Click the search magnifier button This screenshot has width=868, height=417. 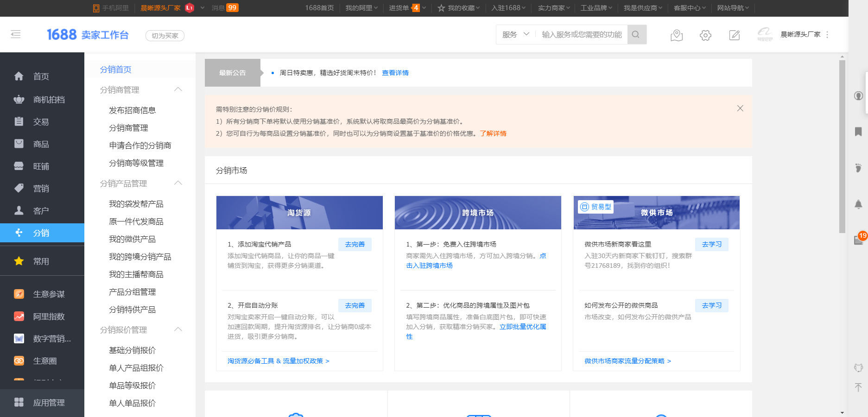pyautogui.click(x=636, y=35)
